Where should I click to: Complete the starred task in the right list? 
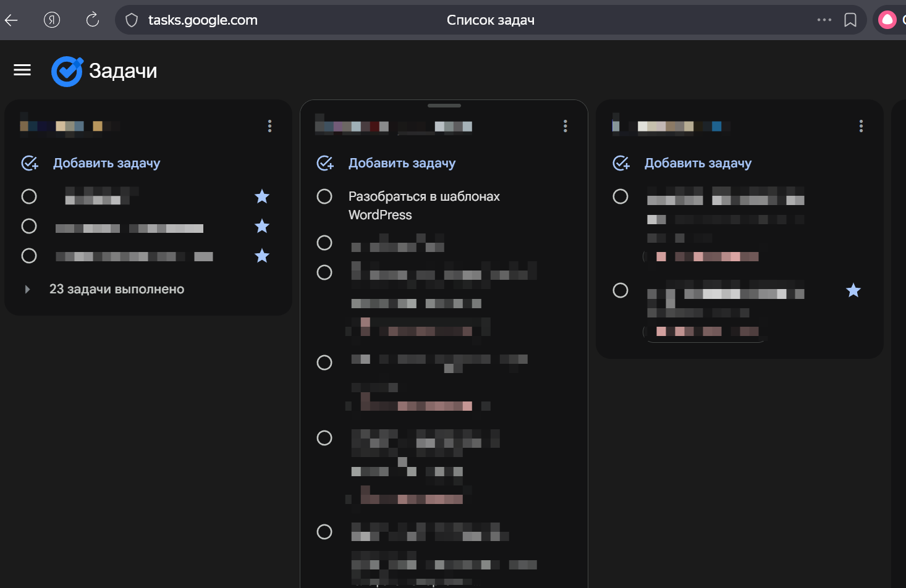pos(620,290)
